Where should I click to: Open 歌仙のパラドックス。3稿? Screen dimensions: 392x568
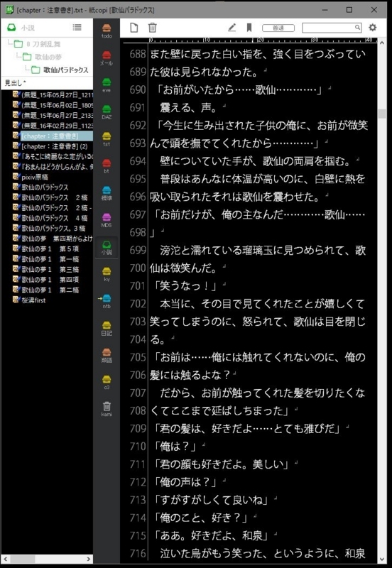click(49, 228)
